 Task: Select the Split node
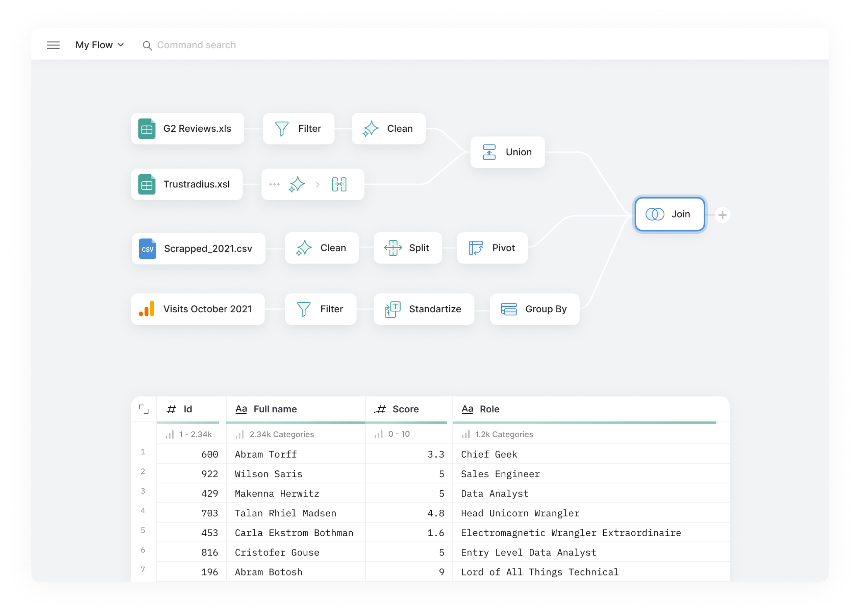[408, 248]
